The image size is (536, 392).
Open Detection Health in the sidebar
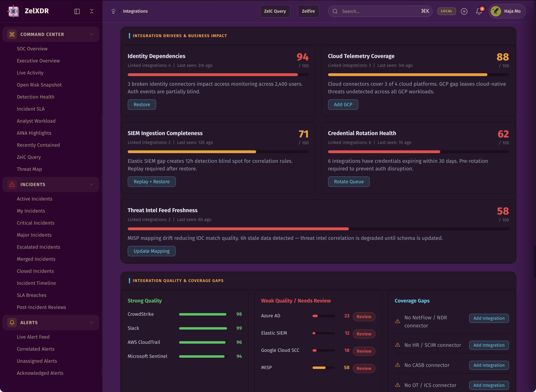(x=36, y=97)
